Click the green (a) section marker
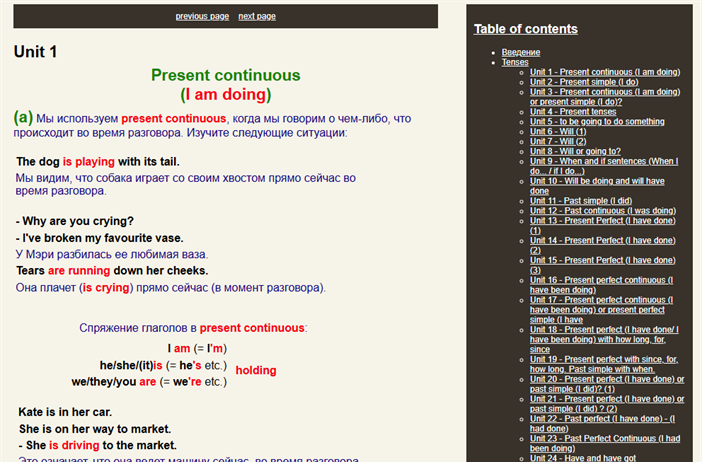This screenshot has height=462, width=702. click(23, 117)
